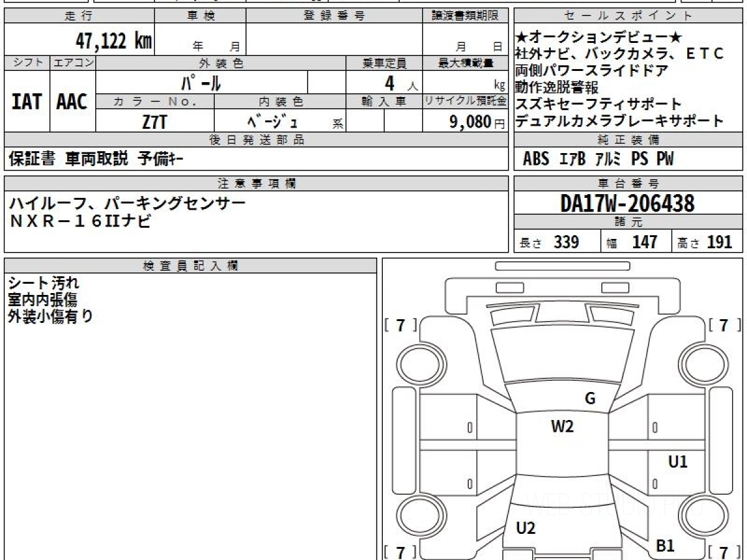Click the 車台番号 header

629,184
